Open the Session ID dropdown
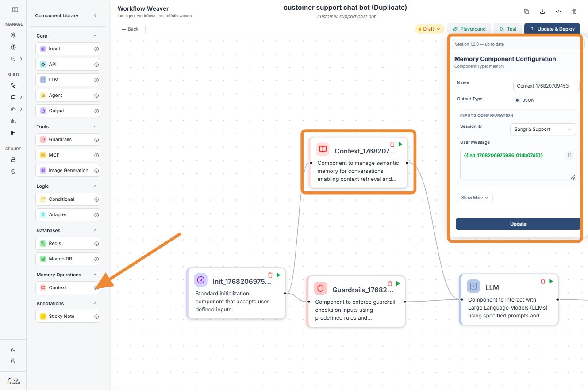This screenshot has height=390, width=588. pyautogui.click(x=543, y=130)
